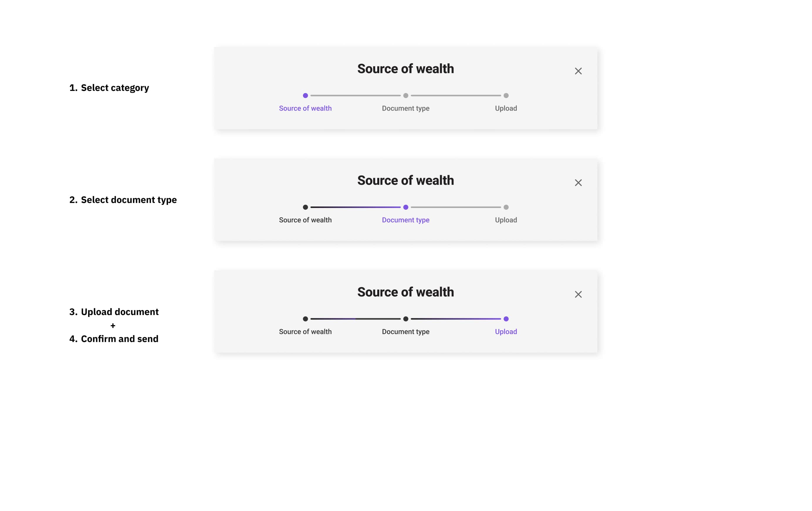
Task: Close the dialog beside "Select category"
Action: (x=578, y=71)
